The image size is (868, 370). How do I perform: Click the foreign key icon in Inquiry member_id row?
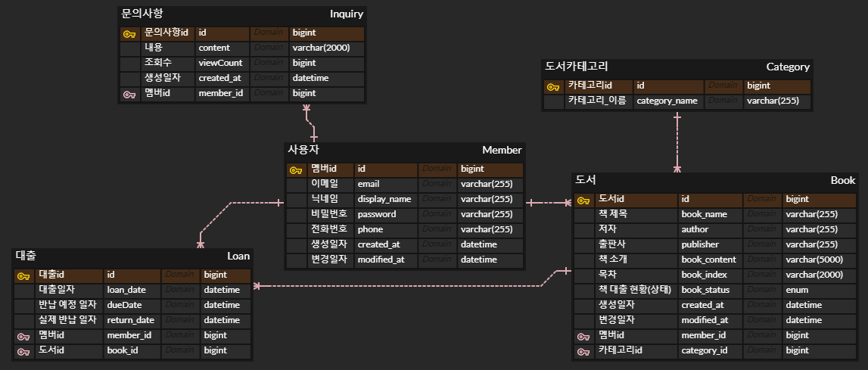point(129,95)
